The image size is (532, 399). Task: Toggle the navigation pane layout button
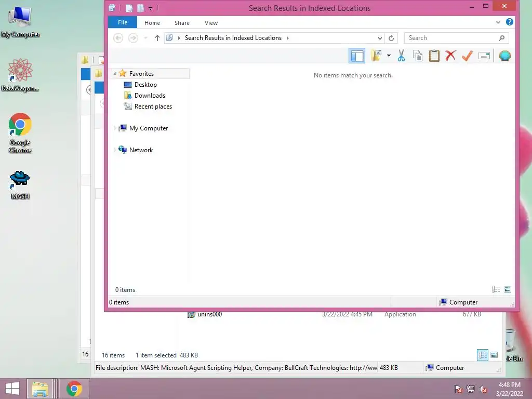(356, 56)
